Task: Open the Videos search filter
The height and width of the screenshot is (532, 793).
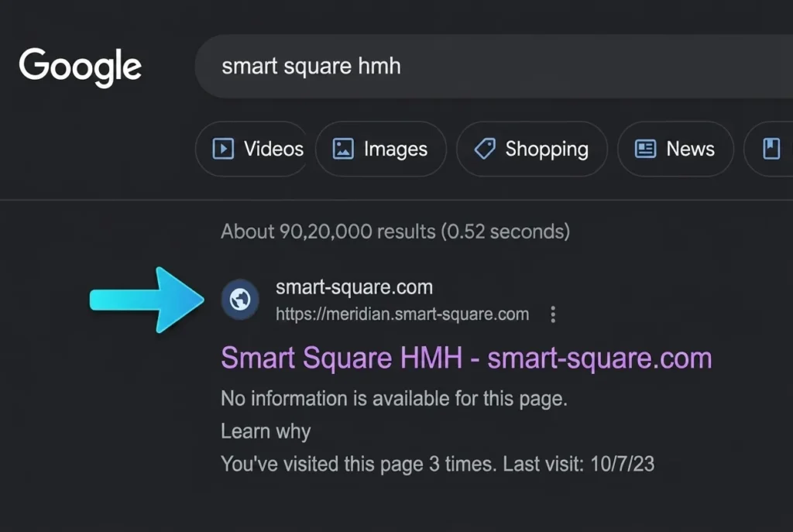Action: pyautogui.click(x=252, y=149)
